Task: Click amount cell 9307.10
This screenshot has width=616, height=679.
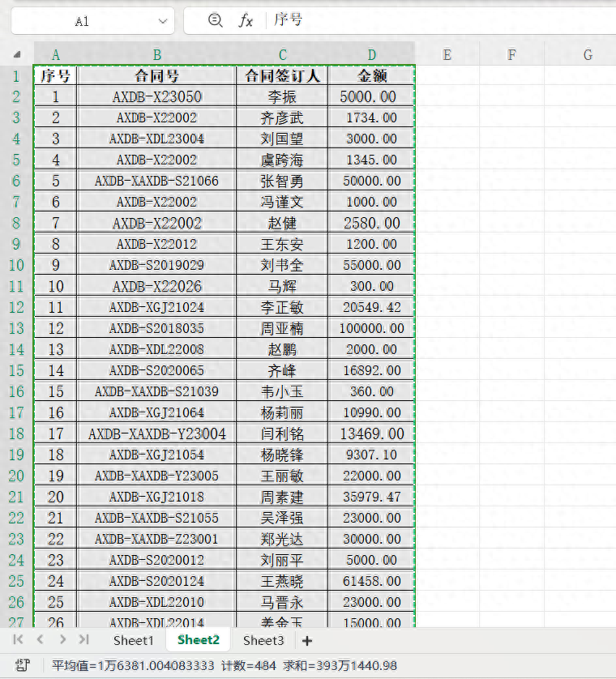Action: point(372,455)
